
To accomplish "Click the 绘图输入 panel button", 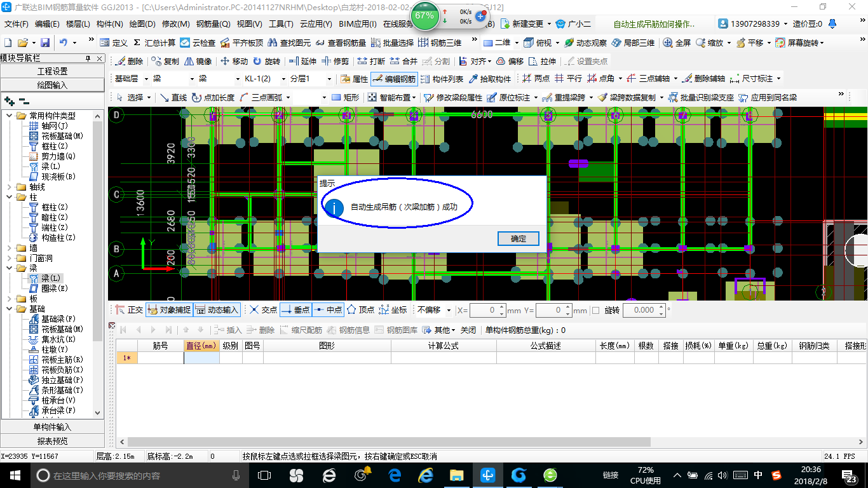I will (52, 85).
